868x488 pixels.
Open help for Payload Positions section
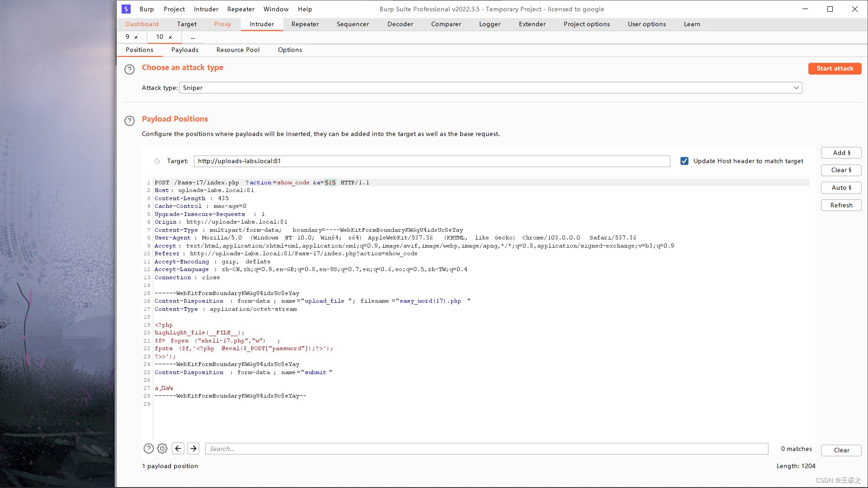[129, 121]
